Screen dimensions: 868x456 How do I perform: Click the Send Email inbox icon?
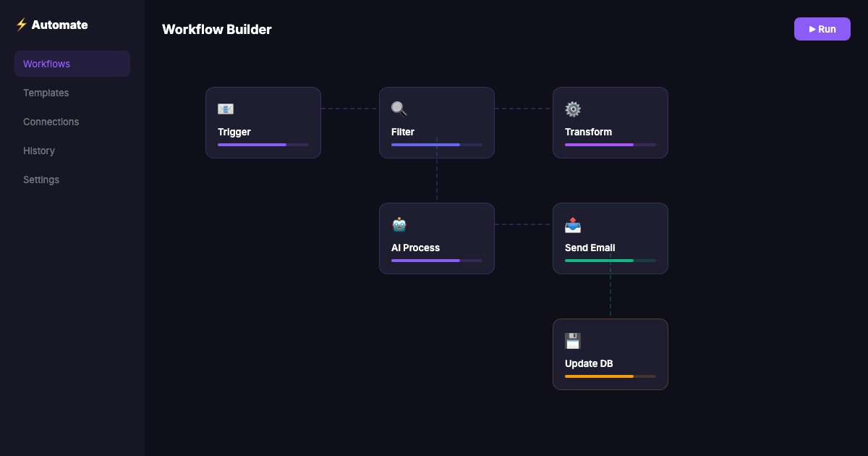(x=572, y=224)
